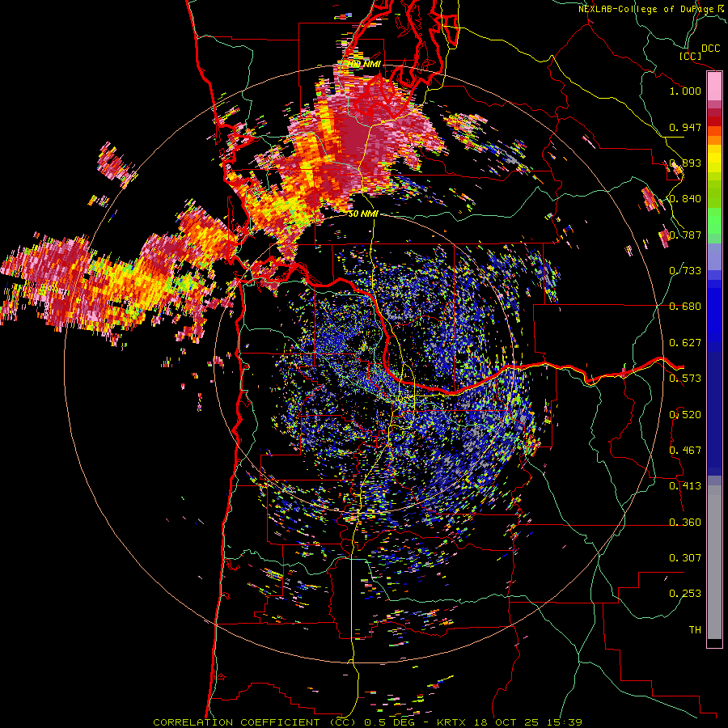Click the 0.360 scale value
This screenshot has width=728, height=728.
point(685,523)
